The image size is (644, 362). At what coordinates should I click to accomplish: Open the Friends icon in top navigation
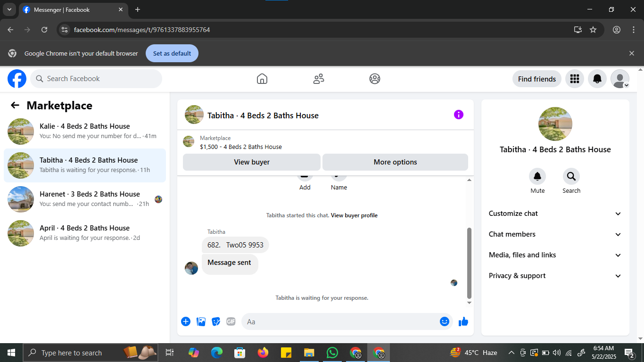(319, 79)
